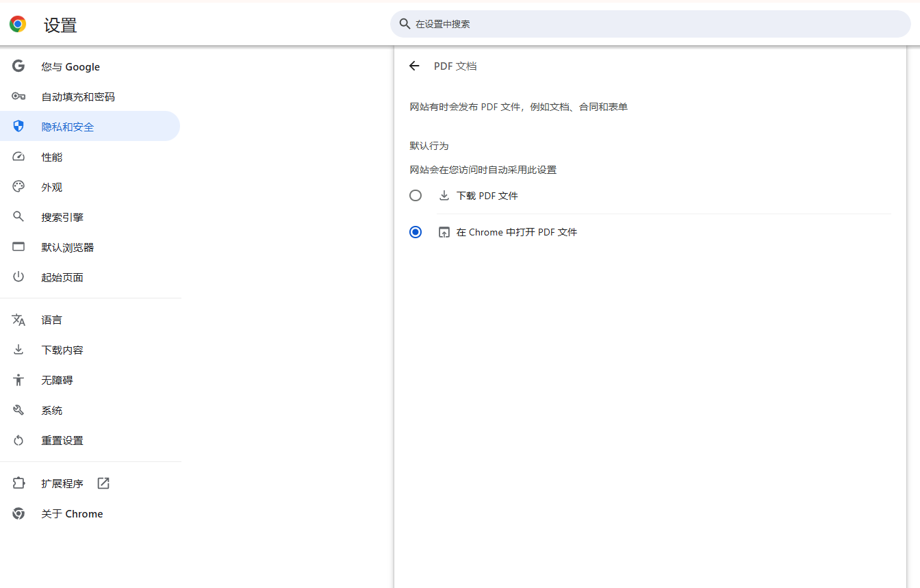
Task: Click the puzzle piece icon for 扩展程序
Action: point(18,483)
